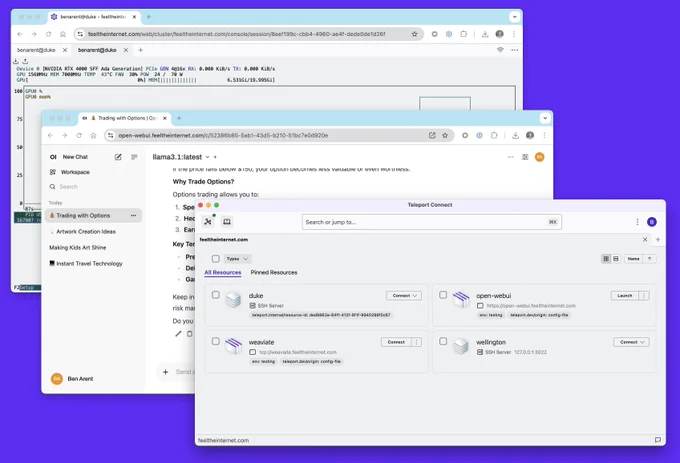
Task: Connect to the weaviate resource
Action: click(x=396, y=342)
